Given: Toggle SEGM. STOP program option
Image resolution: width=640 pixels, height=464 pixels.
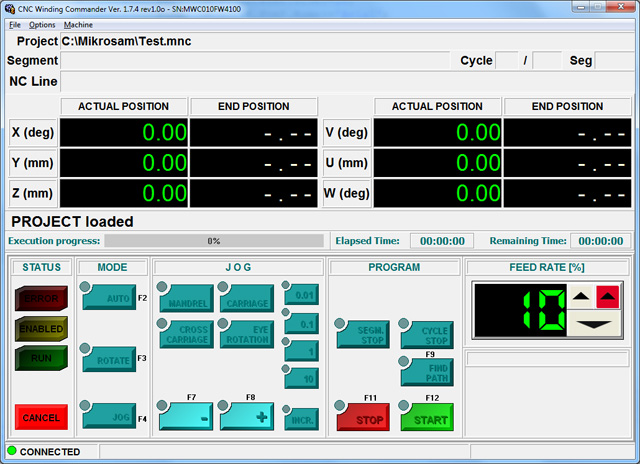Looking at the screenshot, I should point(363,335).
